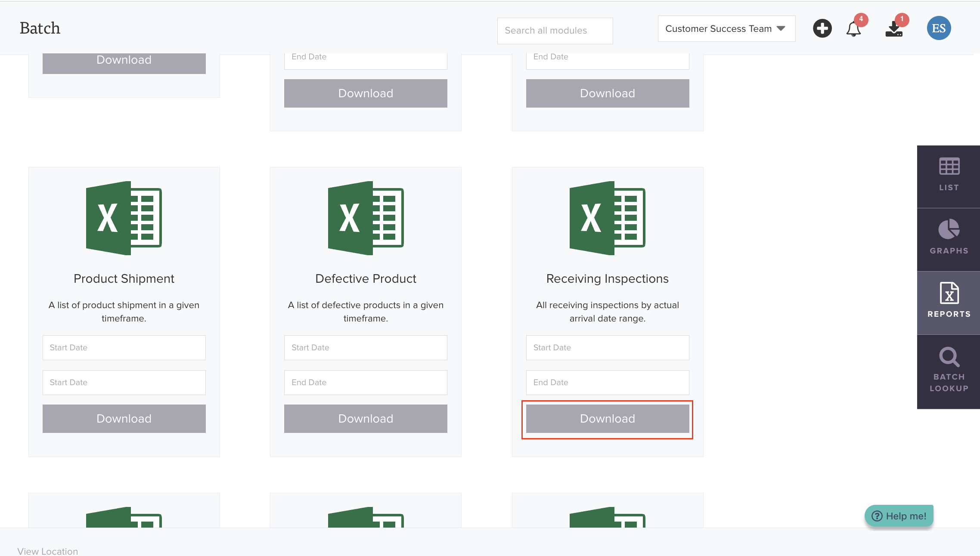Screen dimensions: 980x556
Task: Click the plus add-new icon
Action: (x=822, y=29)
